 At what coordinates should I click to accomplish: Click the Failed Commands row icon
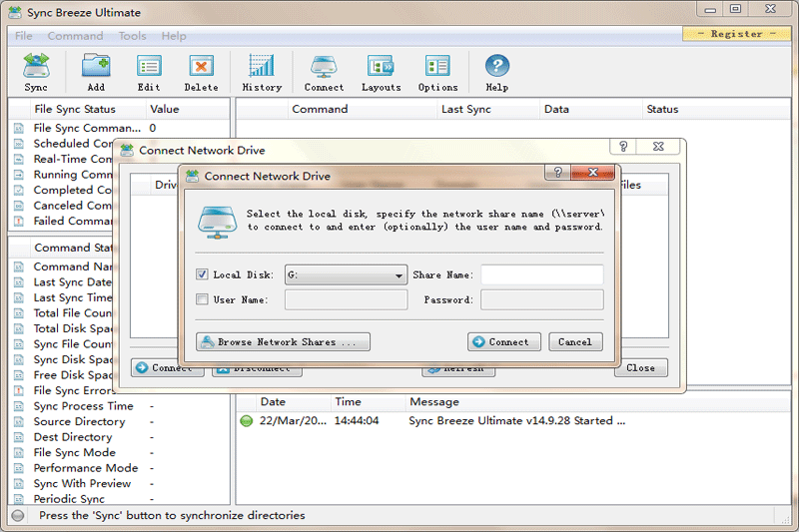pyautogui.click(x=19, y=221)
